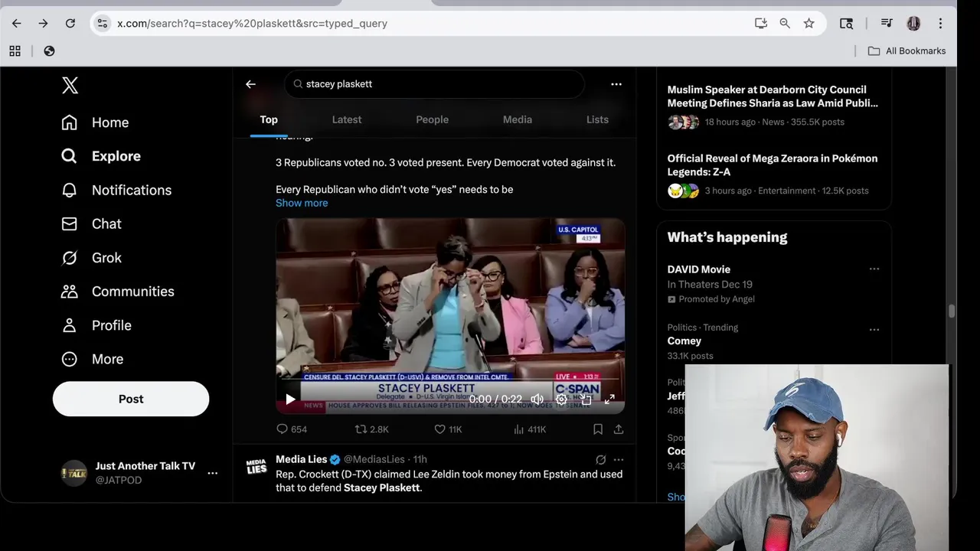Bookmark the Plaskett video post
This screenshot has height=551, width=980.
598,429
